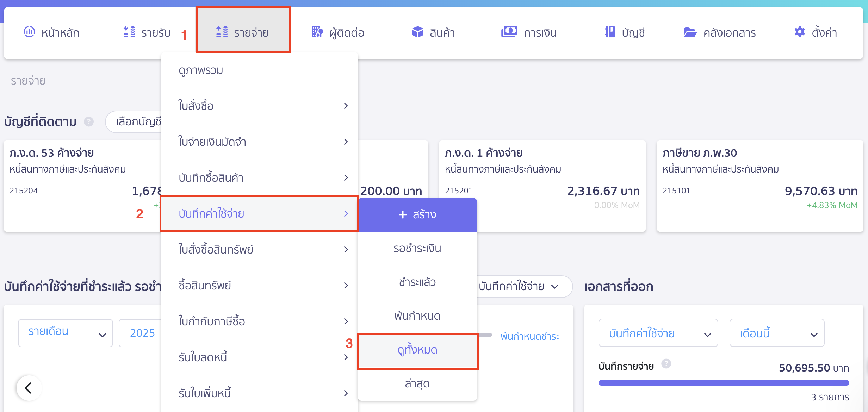Open the เดือนนี้ dropdown
The height and width of the screenshot is (412, 868).
(777, 333)
